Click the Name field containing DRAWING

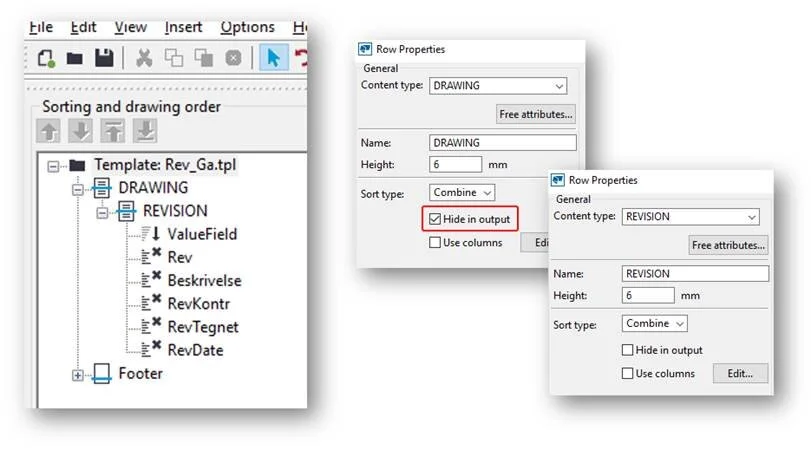(502, 143)
